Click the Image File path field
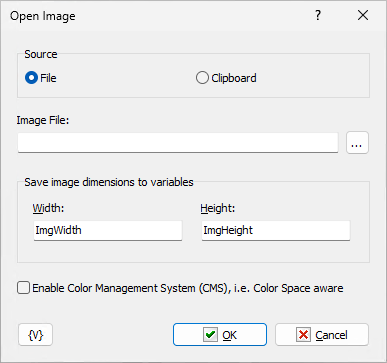This screenshot has width=387, height=363. click(x=178, y=143)
